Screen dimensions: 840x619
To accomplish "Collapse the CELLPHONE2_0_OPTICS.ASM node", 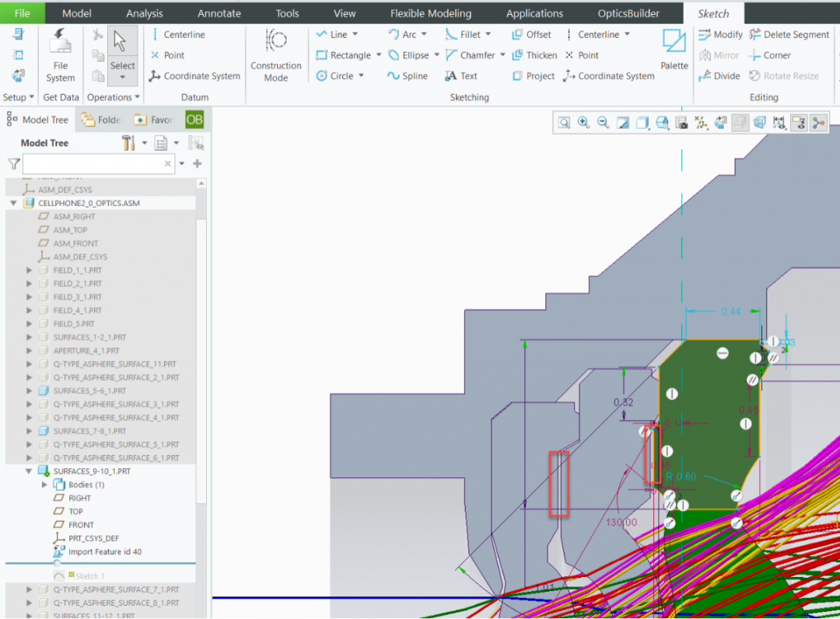I will [14, 203].
